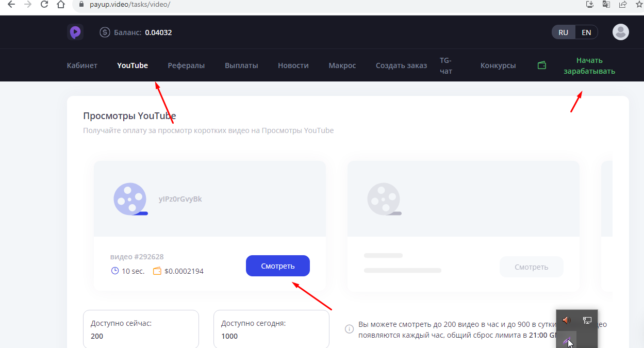Click the address bar URL payup.video/tasks/video/
Screen dimensions: 644x348
click(x=129, y=4)
